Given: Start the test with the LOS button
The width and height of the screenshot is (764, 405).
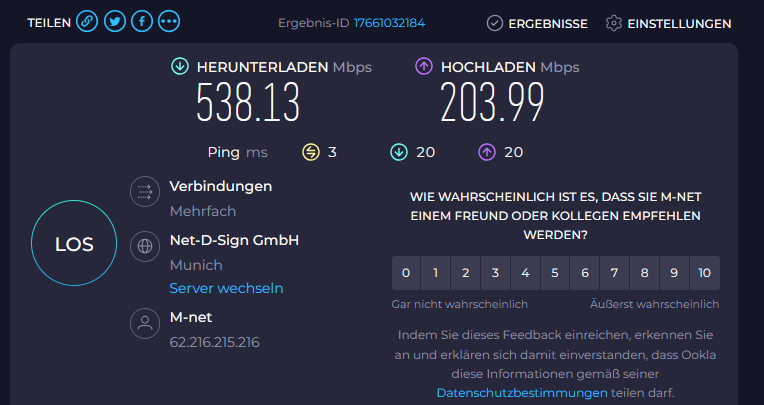Looking at the screenshot, I should click(x=74, y=243).
